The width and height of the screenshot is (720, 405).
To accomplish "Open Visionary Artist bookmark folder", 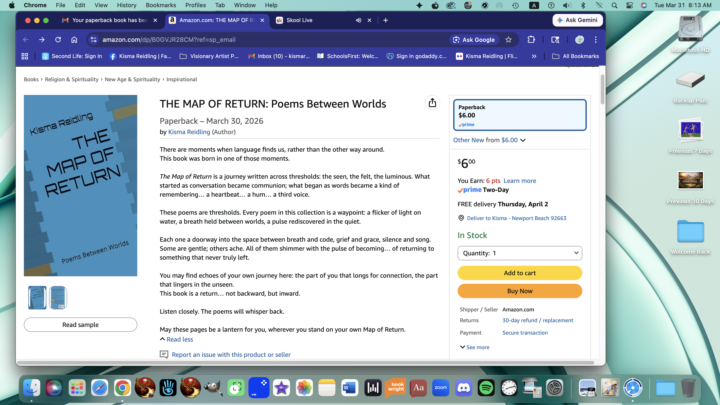I will click(209, 56).
